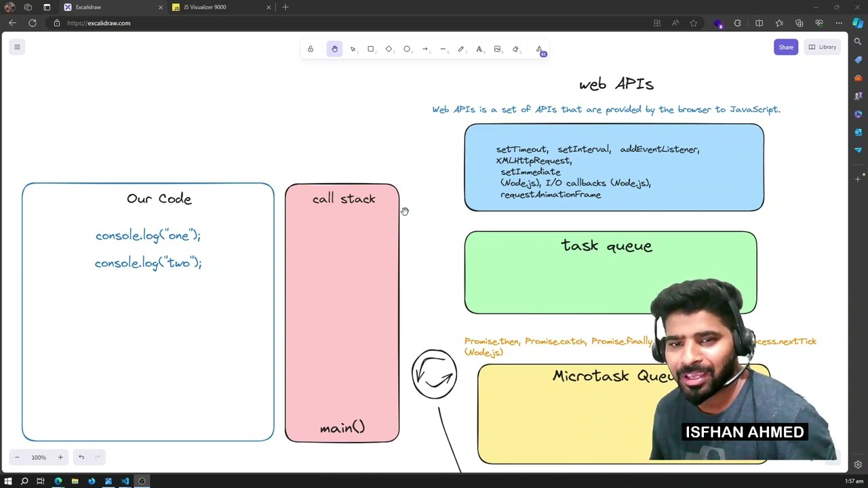Go back in browser history
This screenshot has width=868, height=488.
[12, 23]
